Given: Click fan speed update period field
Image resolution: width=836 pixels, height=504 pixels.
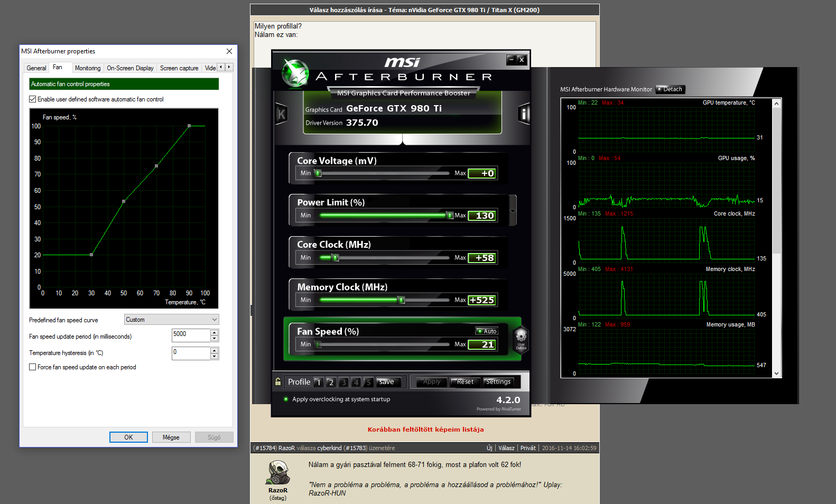Looking at the screenshot, I should pyautogui.click(x=191, y=335).
